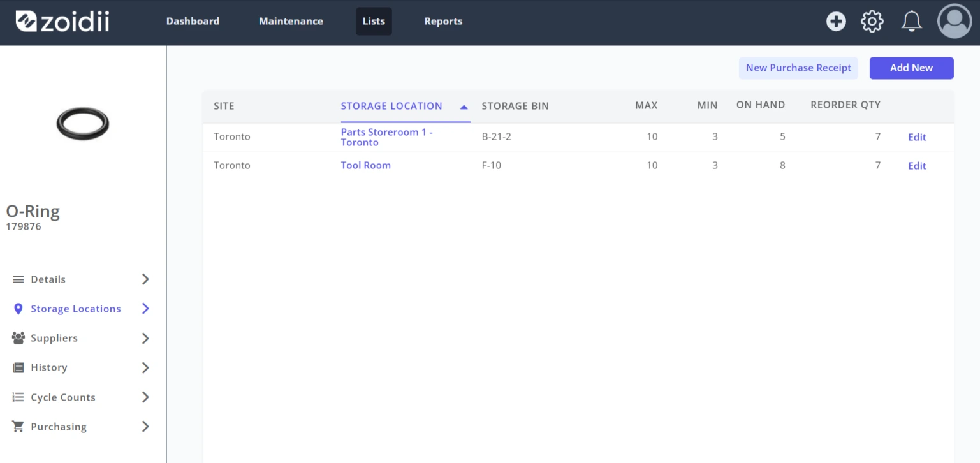This screenshot has height=463, width=980.
Task: Expand the Purchasing section chevron
Action: click(145, 427)
